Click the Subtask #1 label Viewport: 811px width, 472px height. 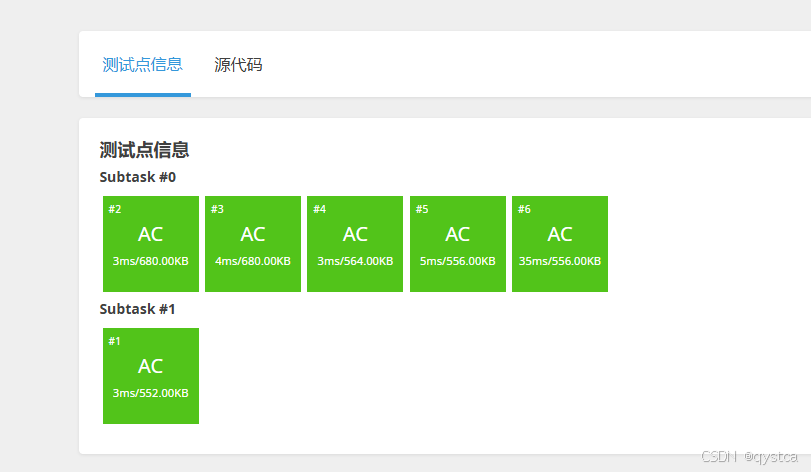point(138,309)
